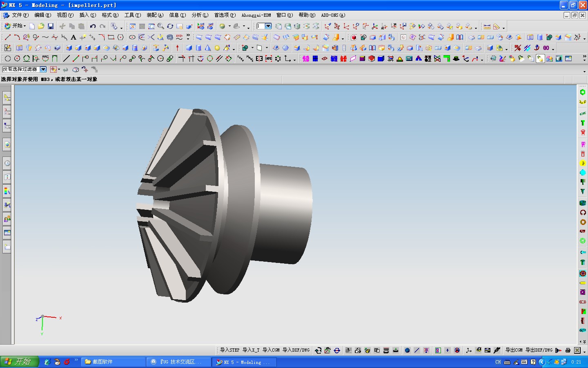588x368 pixels.
Task: Save the impeller1 part
Action: pos(50,26)
